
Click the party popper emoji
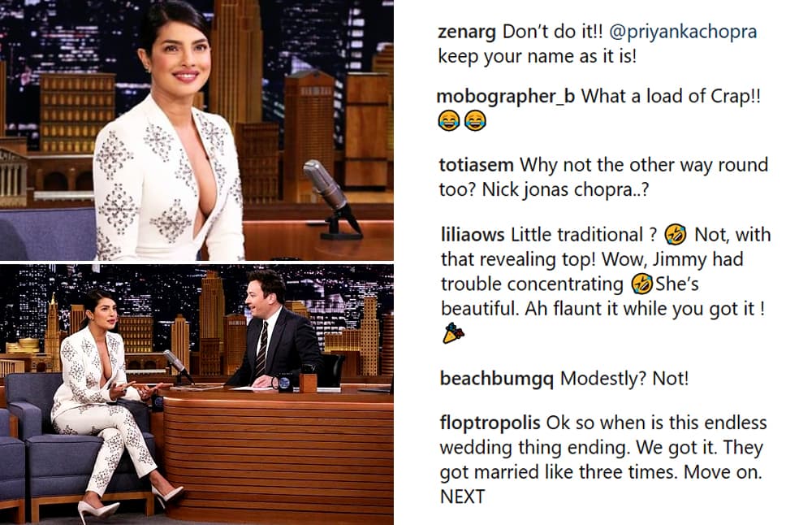point(453,333)
